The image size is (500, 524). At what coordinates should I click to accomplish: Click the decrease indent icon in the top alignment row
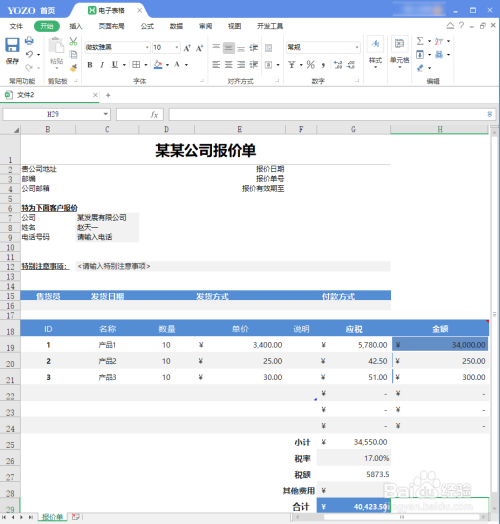click(x=254, y=48)
